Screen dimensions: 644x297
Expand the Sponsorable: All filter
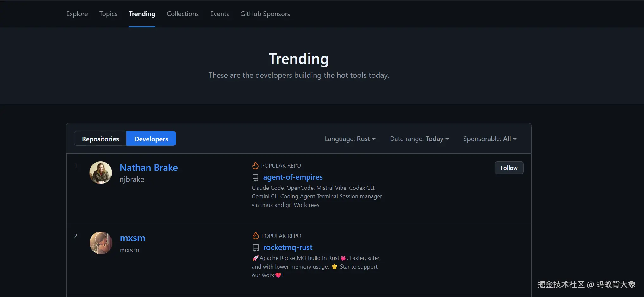[490, 139]
